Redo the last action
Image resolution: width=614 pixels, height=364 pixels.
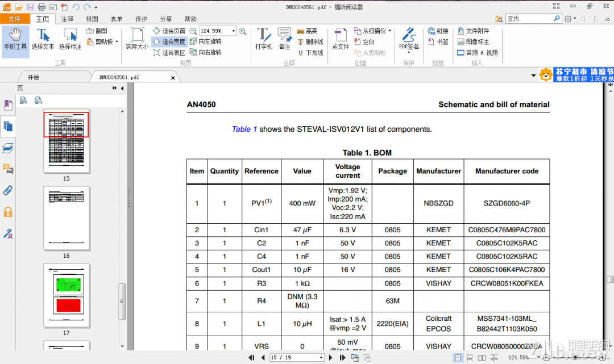pos(87,7)
